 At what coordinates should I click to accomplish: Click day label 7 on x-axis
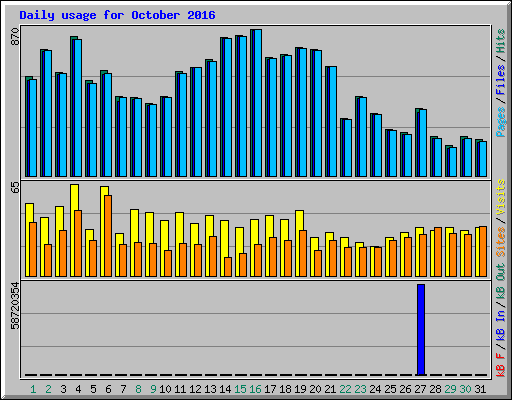point(123,389)
